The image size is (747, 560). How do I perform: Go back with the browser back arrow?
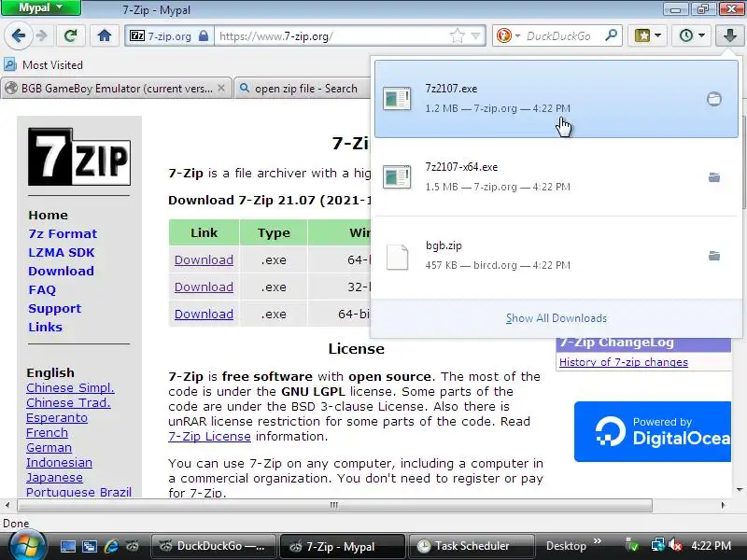point(19,35)
